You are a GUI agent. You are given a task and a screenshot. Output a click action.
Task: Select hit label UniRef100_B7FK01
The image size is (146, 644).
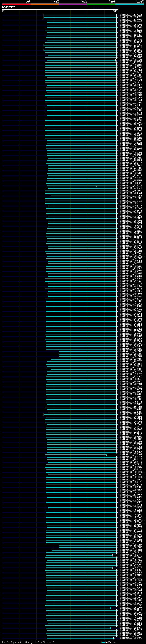(x=131, y=20)
